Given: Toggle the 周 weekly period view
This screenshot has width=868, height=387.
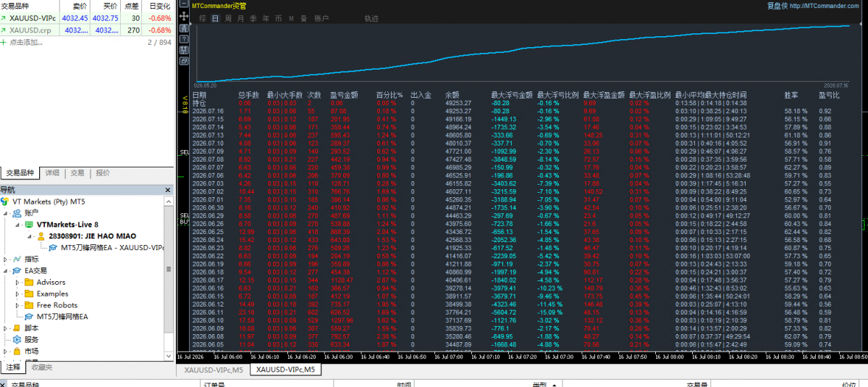Looking at the screenshot, I should point(228,18).
